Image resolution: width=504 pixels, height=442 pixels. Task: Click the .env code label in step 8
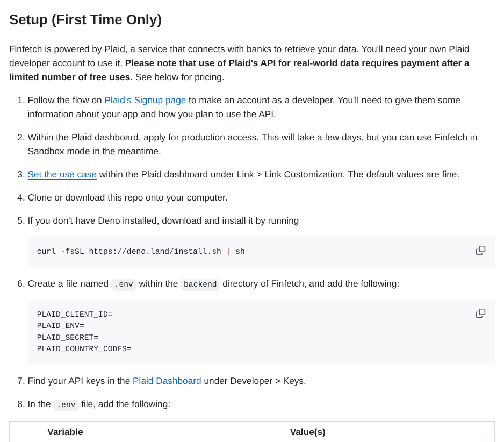click(66, 405)
